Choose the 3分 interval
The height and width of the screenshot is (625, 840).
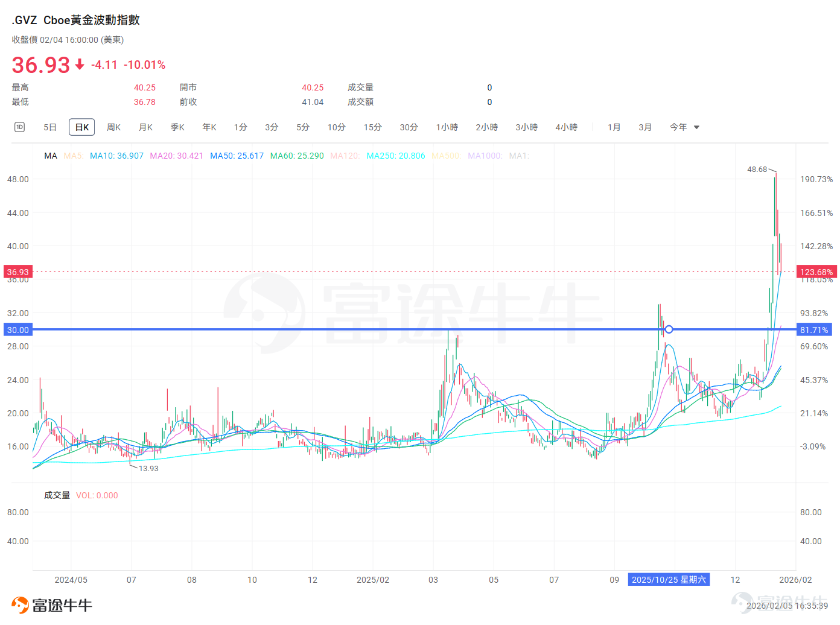click(272, 127)
